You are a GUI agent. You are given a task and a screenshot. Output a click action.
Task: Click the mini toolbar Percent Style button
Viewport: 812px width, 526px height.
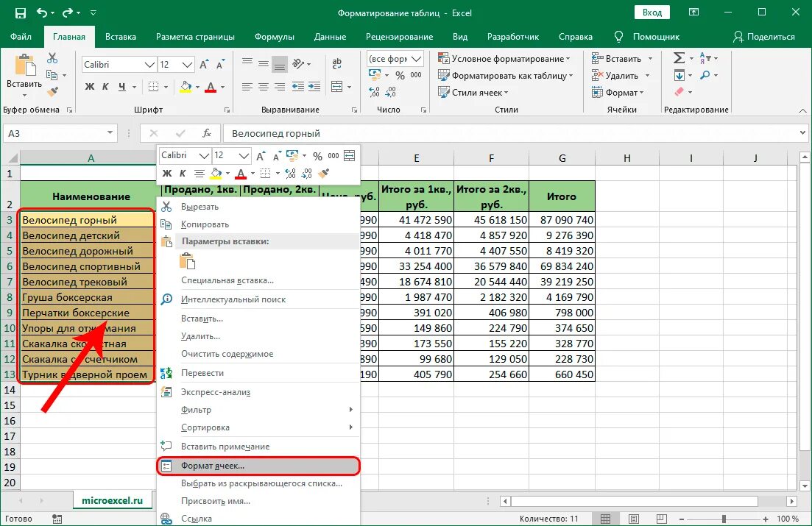(317, 156)
